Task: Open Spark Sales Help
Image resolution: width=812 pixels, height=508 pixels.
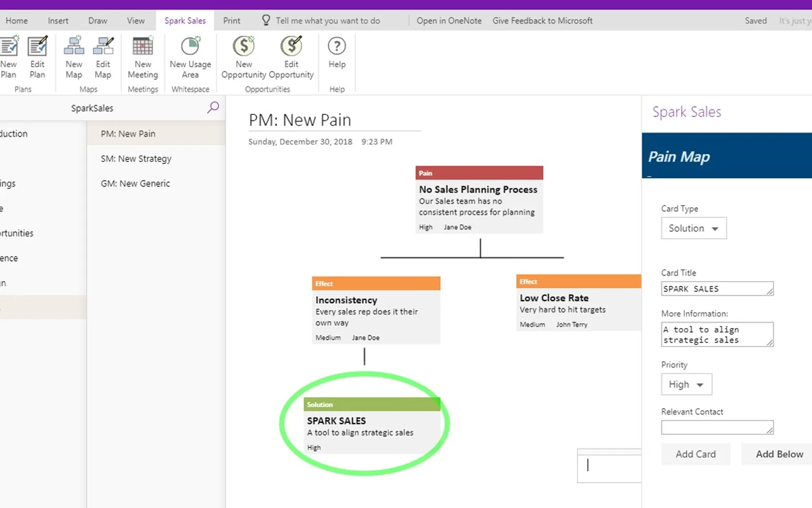Action: [x=337, y=53]
